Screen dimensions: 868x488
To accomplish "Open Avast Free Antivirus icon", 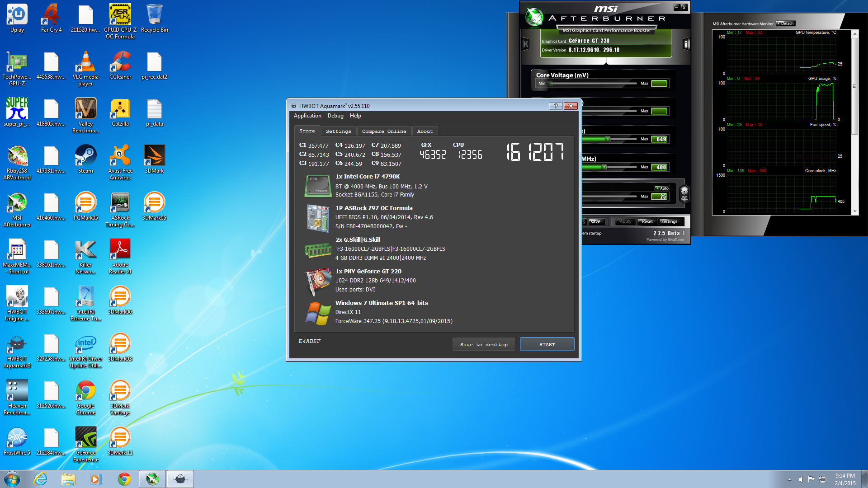I will pyautogui.click(x=120, y=163).
